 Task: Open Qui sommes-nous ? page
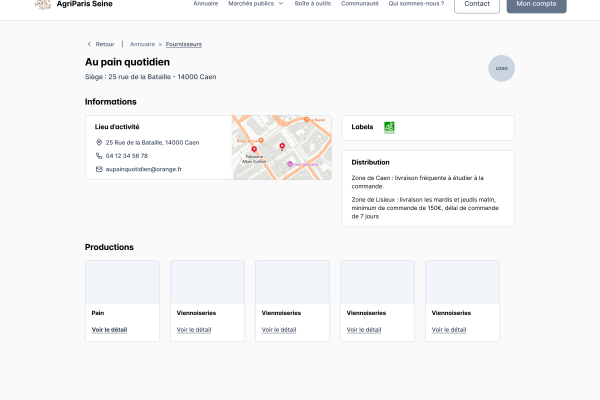pos(416,3)
